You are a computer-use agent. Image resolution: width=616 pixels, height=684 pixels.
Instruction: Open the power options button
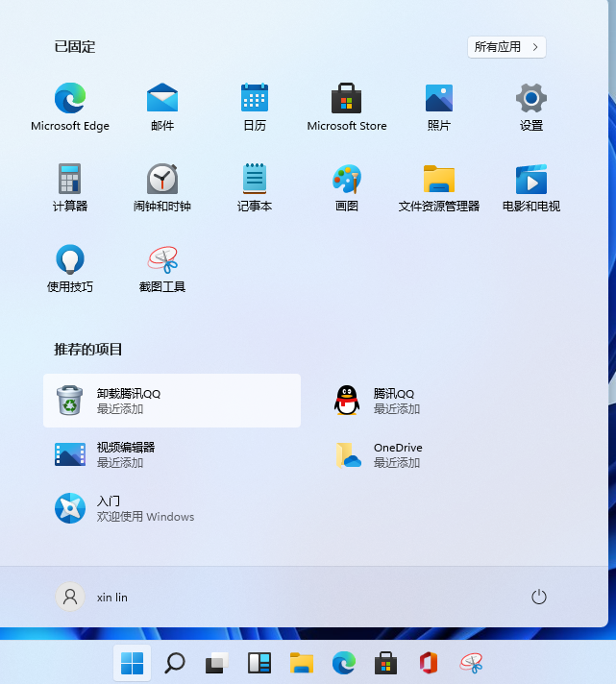539,597
